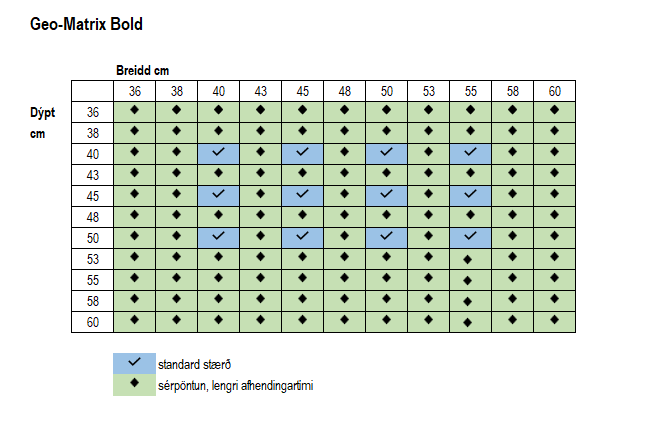
Task: Click the sérpöntun, lengri afhendingartími text
Action: pyautogui.click(x=236, y=384)
